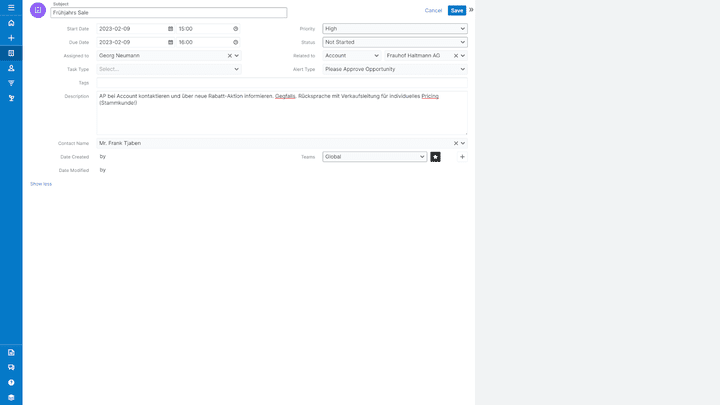Click the Subject field Frühjahrs Sale
Viewport: 720px width, 405px height.
169,13
